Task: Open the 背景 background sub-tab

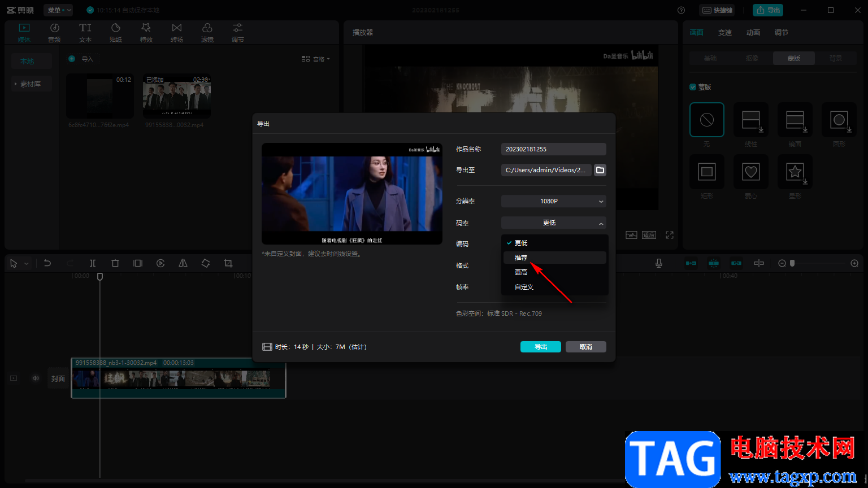Action: tap(836, 58)
